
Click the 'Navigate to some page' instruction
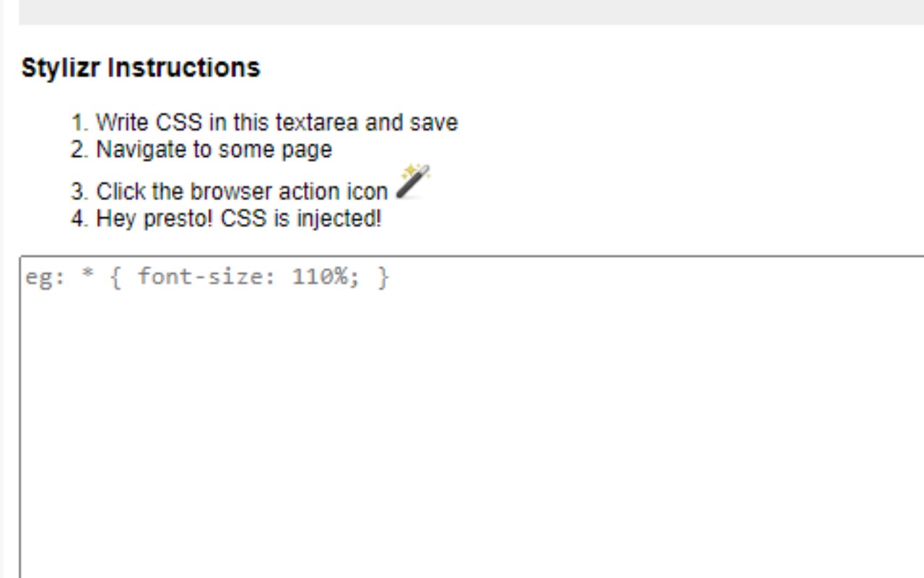pos(214,150)
